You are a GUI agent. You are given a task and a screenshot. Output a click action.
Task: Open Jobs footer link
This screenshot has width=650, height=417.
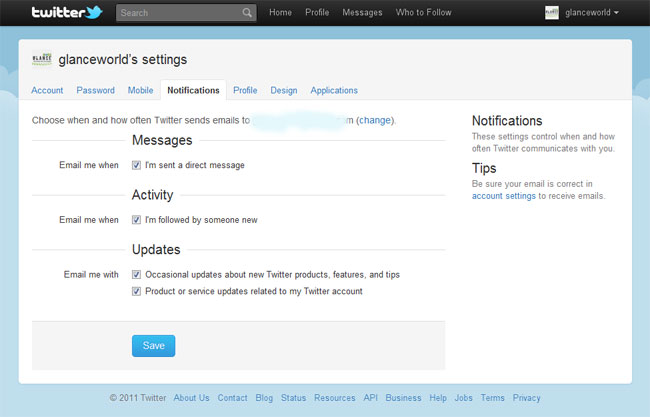coord(463,398)
